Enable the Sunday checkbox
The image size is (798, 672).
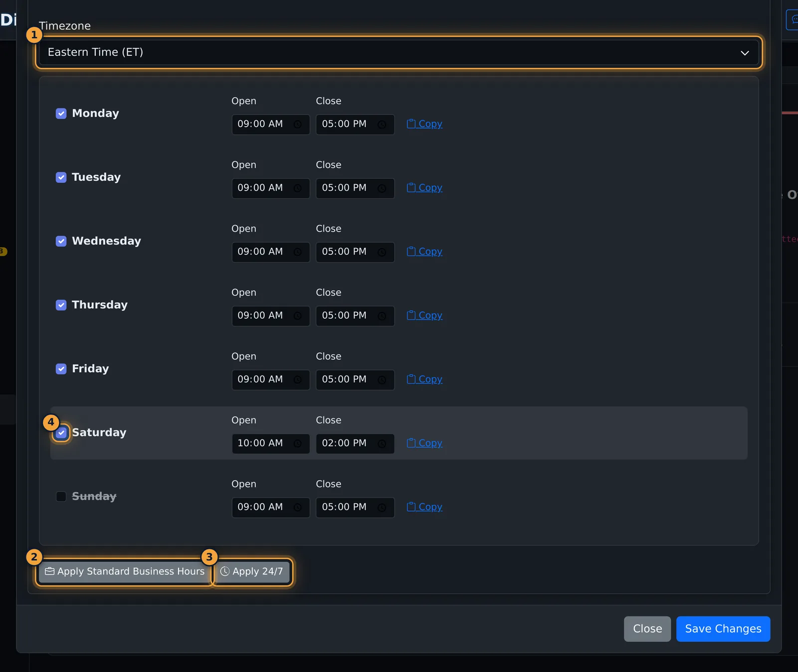pos(61,496)
